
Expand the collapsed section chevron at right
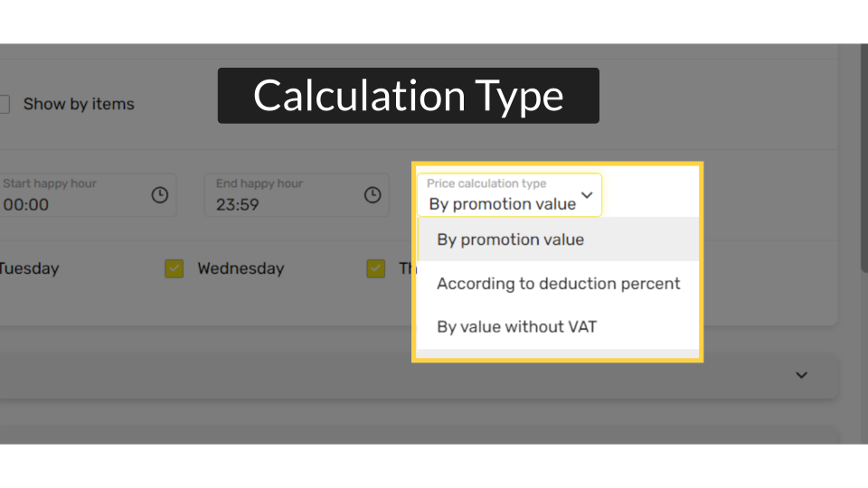pyautogui.click(x=801, y=375)
